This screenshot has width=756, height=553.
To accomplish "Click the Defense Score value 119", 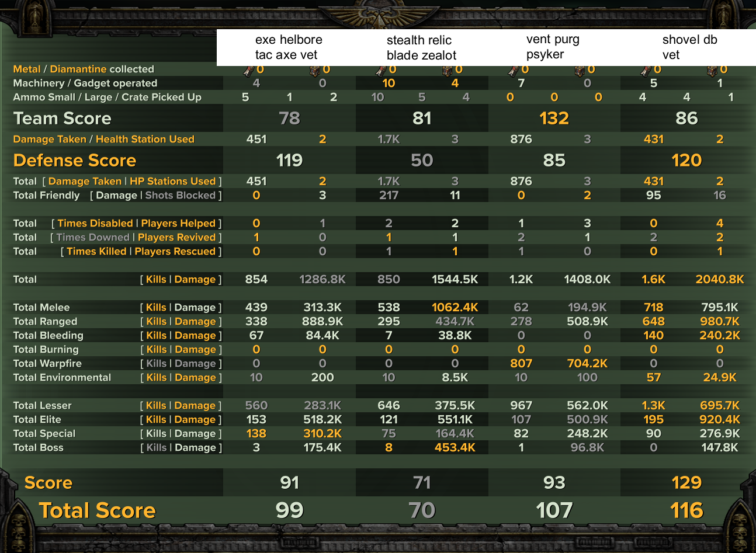I will pyautogui.click(x=289, y=161).
